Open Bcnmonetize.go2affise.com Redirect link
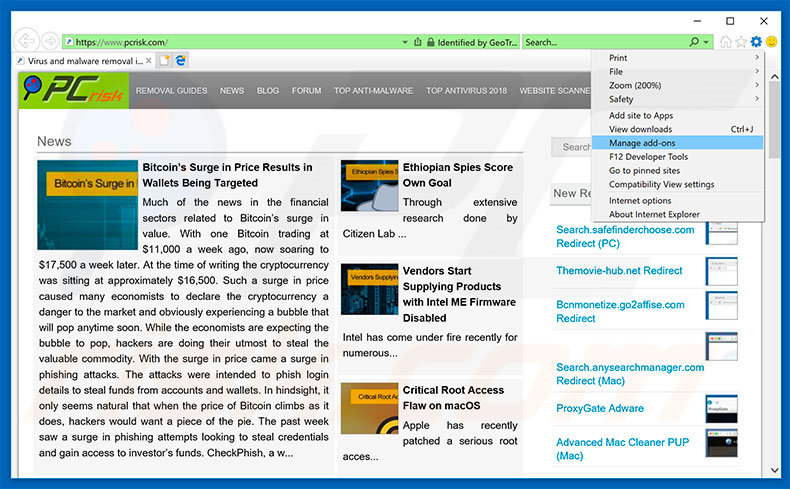 [x=620, y=311]
